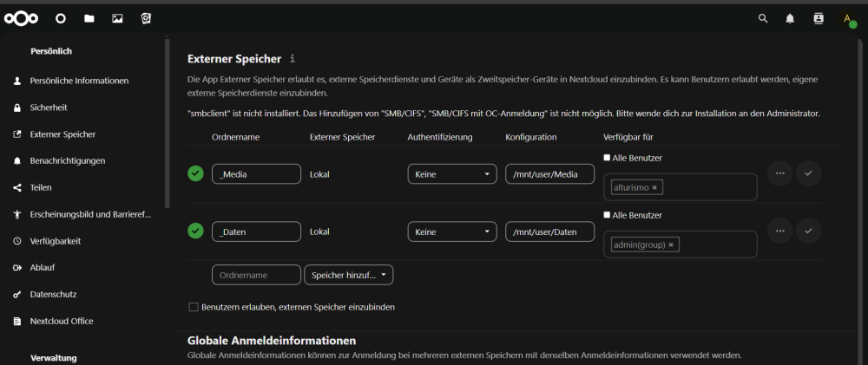Open authentication dropdown for _Media
Screen dimensions: 868x365
pyautogui.click(x=451, y=174)
